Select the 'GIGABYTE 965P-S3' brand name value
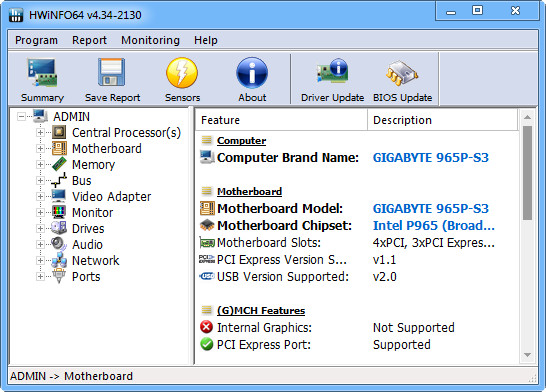546x392 pixels. (x=431, y=158)
